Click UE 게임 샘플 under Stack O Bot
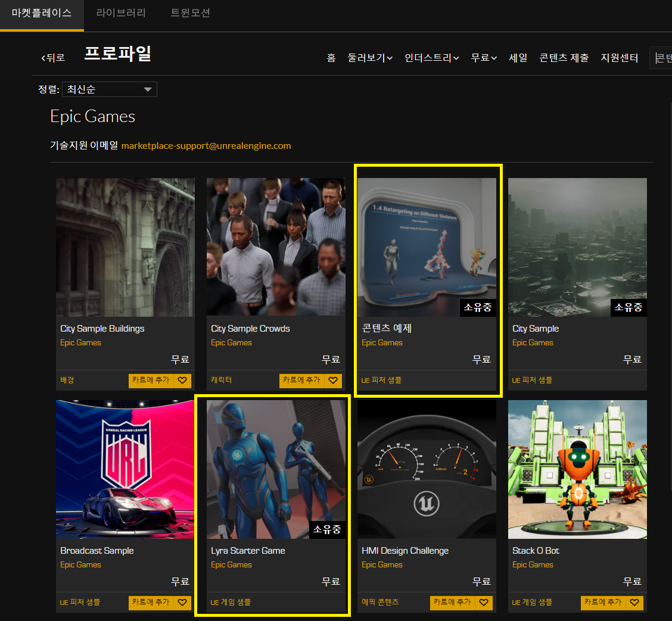The width and height of the screenshot is (672, 621). click(532, 602)
